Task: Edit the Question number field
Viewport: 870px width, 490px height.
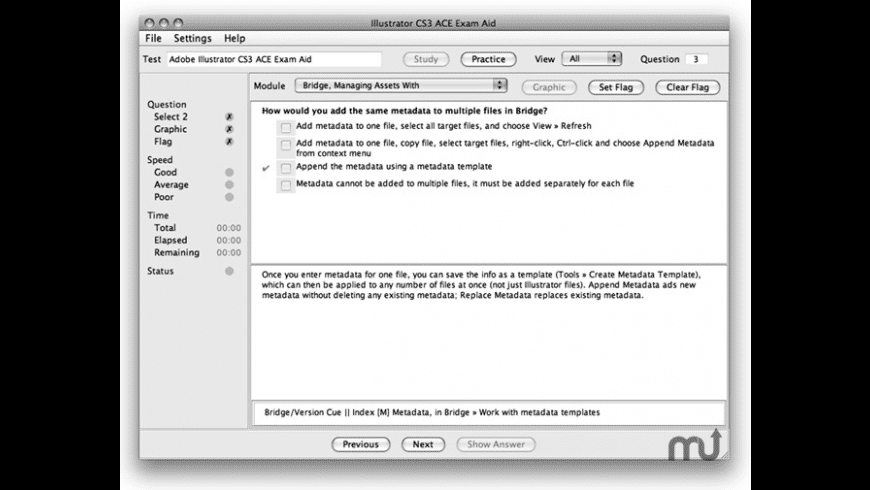Action: point(696,59)
